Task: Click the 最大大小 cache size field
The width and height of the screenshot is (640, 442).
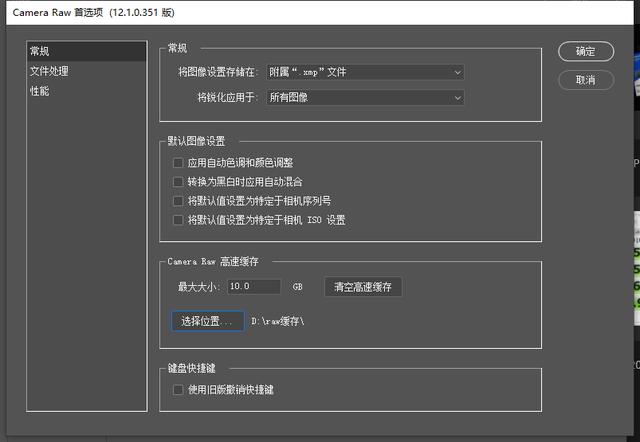Action: point(254,287)
